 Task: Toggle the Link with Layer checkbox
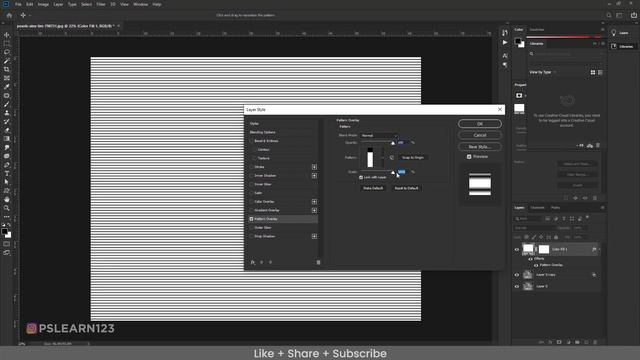(361, 178)
